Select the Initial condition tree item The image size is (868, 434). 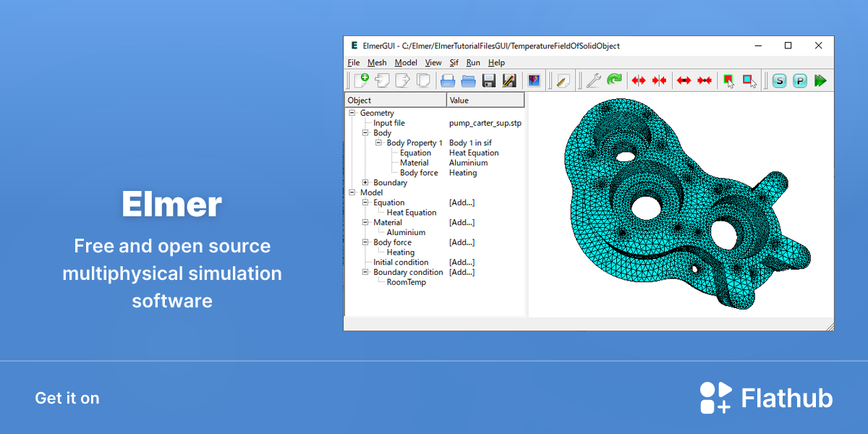(x=401, y=262)
